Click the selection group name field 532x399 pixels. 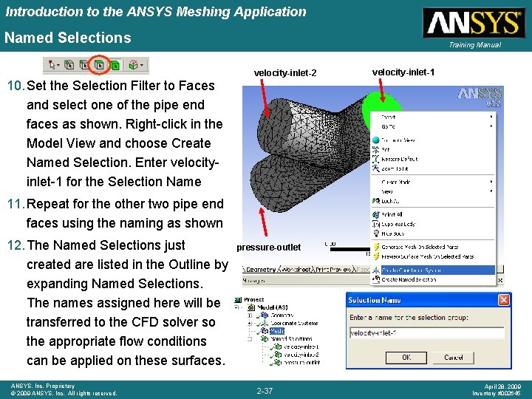[426, 332]
